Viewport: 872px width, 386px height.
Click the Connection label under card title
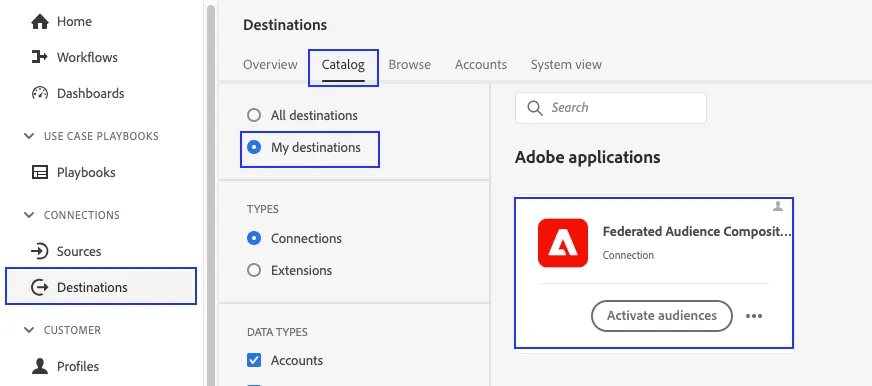coord(628,255)
